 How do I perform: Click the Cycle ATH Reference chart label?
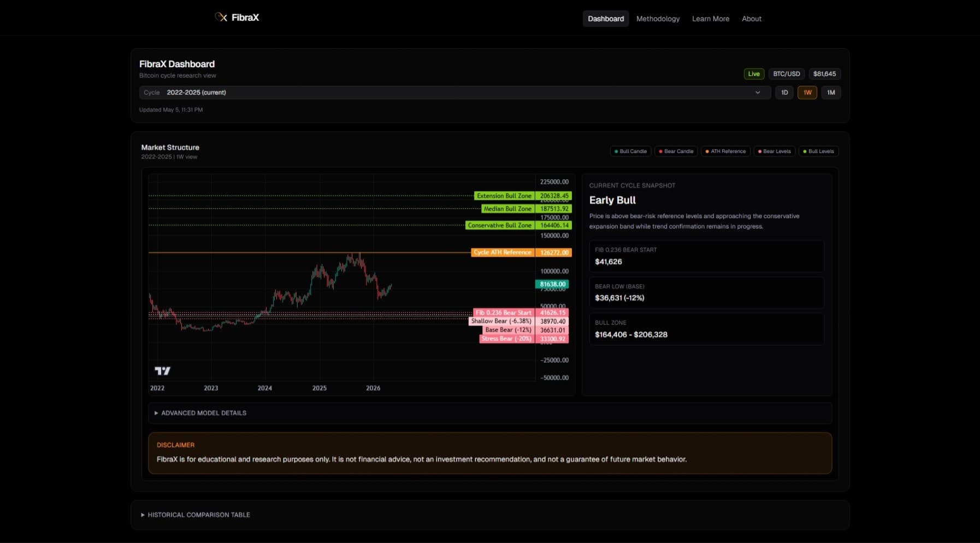(502, 252)
